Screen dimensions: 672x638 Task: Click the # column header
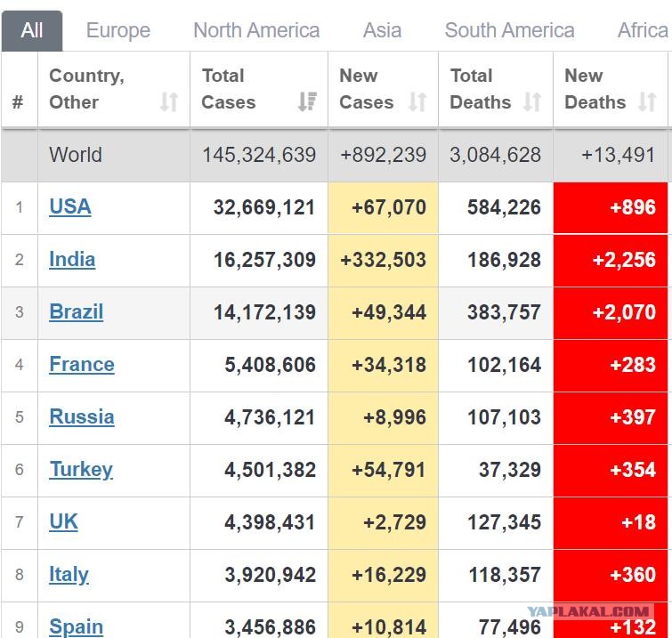tap(18, 102)
